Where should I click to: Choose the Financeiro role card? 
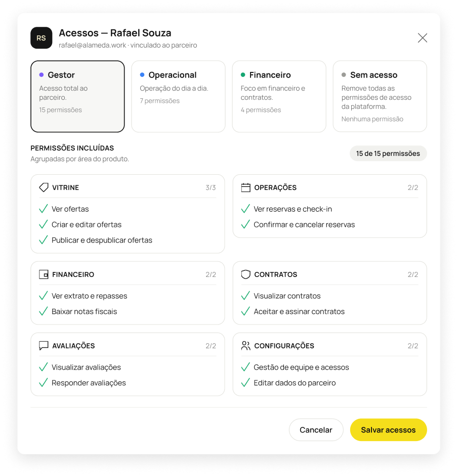pos(279,96)
